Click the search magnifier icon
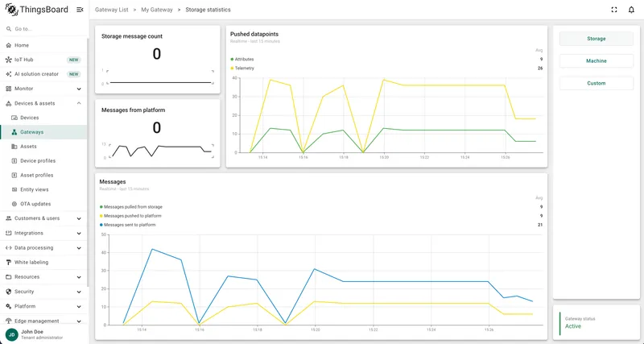Viewport: 644px width, 344px height. [x=9, y=29]
